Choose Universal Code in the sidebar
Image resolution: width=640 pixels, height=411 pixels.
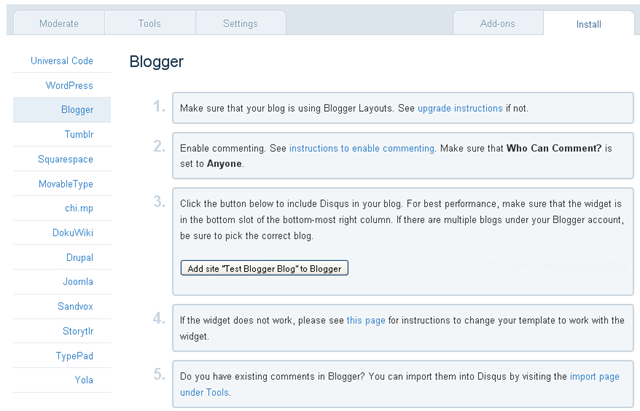click(x=62, y=61)
